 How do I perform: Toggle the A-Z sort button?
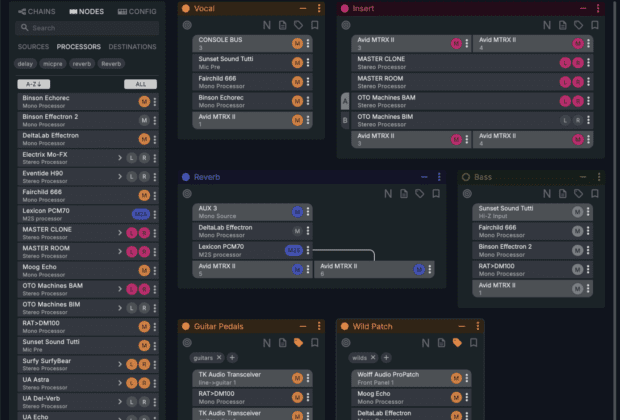click(34, 84)
